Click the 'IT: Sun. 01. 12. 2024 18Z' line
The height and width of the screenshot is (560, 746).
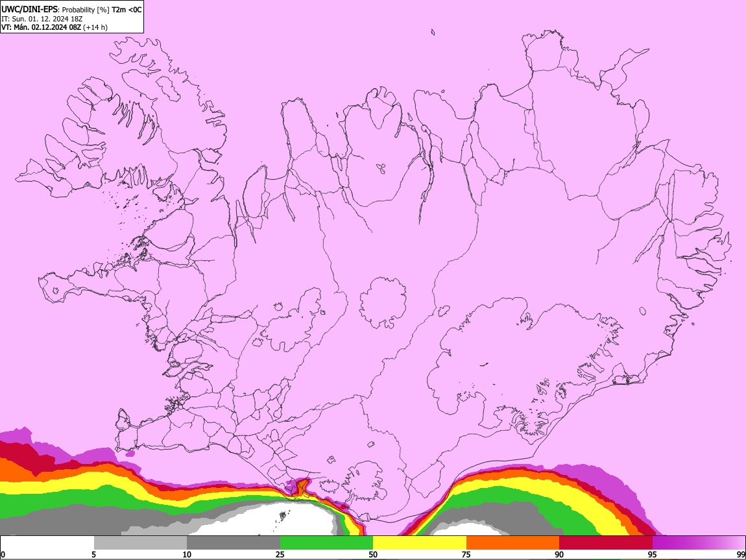click(x=42, y=19)
